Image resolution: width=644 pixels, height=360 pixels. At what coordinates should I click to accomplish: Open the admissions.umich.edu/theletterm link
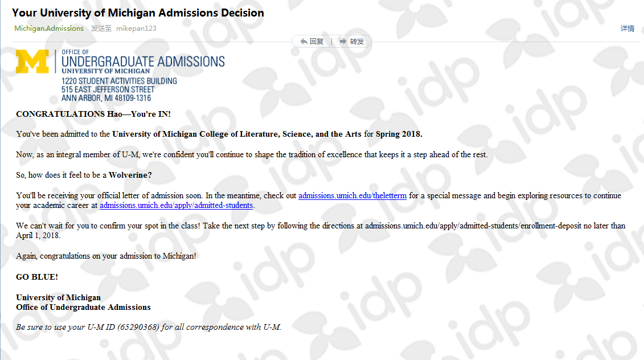tap(352, 196)
